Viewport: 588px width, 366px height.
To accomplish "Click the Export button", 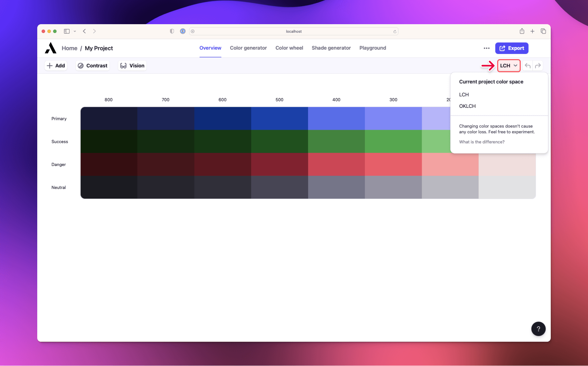I will pos(512,48).
